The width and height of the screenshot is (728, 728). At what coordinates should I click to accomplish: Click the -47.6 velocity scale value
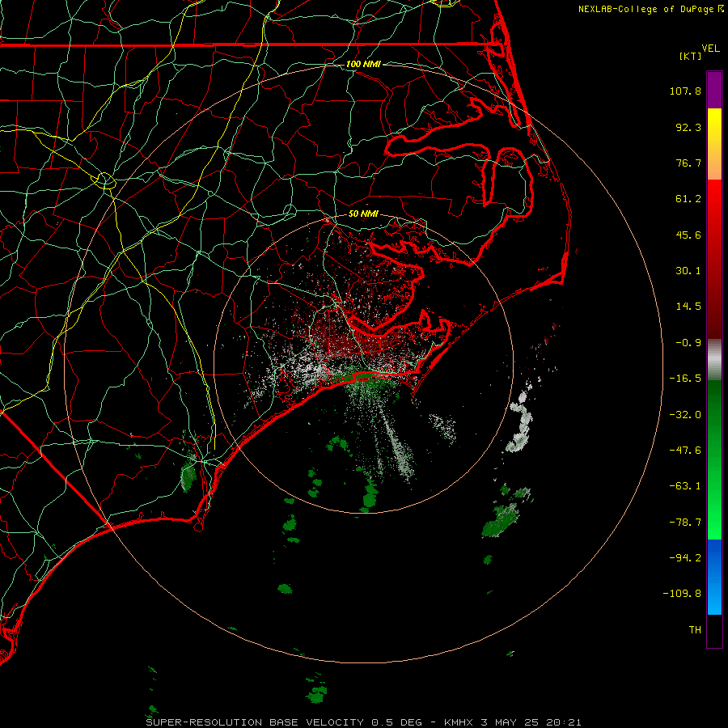pyautogui.click(x=685, y=451)
